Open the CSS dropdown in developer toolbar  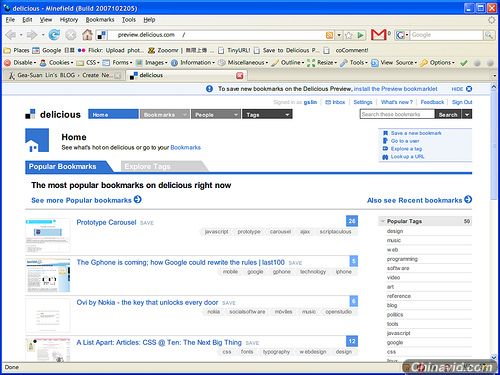pos(88,63)
